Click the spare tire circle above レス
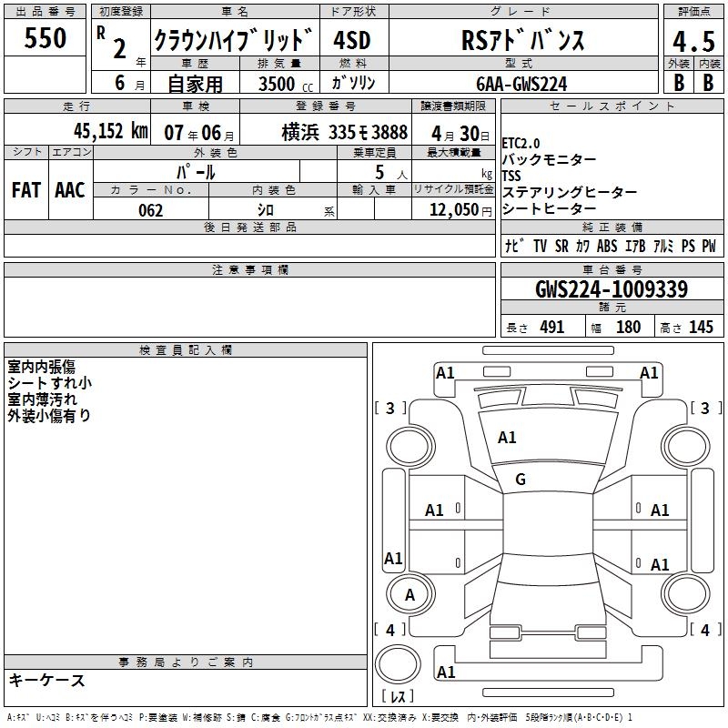 click(x=398, y=663)
